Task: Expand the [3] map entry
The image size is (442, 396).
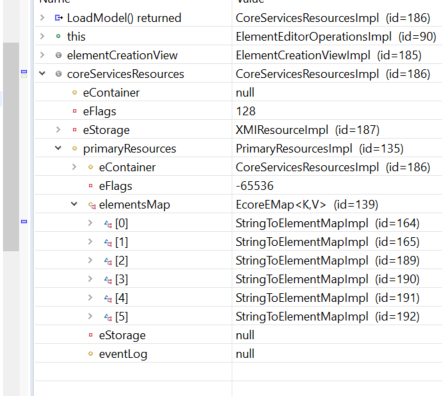Action: pyautogui.click(x=90, y=279)
